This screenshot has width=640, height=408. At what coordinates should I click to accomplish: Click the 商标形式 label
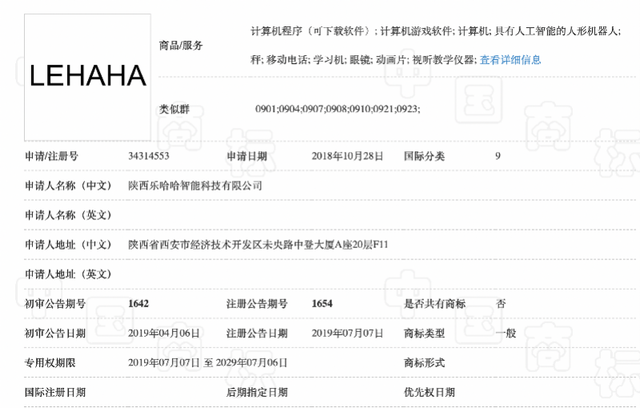point(424,362)
